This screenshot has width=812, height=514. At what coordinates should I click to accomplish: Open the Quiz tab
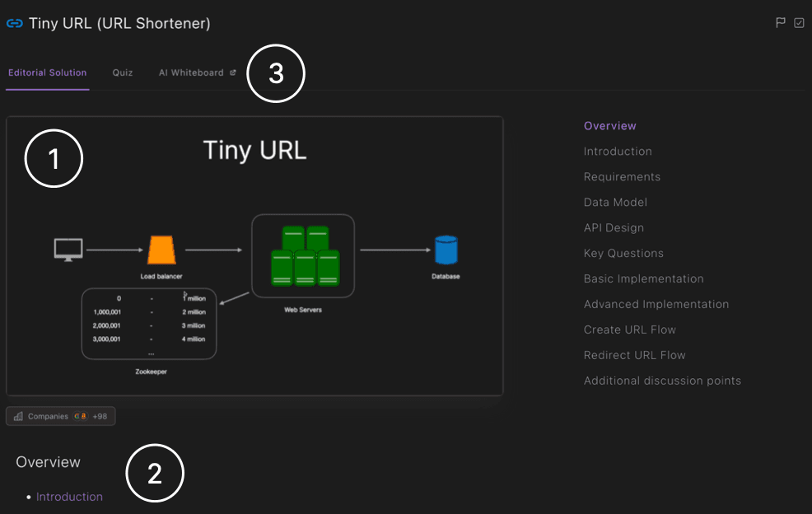pos(122,72)
